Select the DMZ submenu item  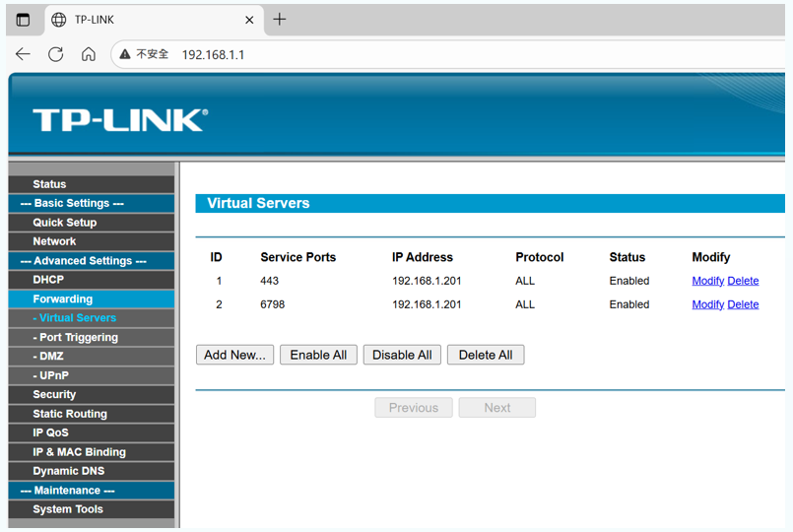point(51,356)
